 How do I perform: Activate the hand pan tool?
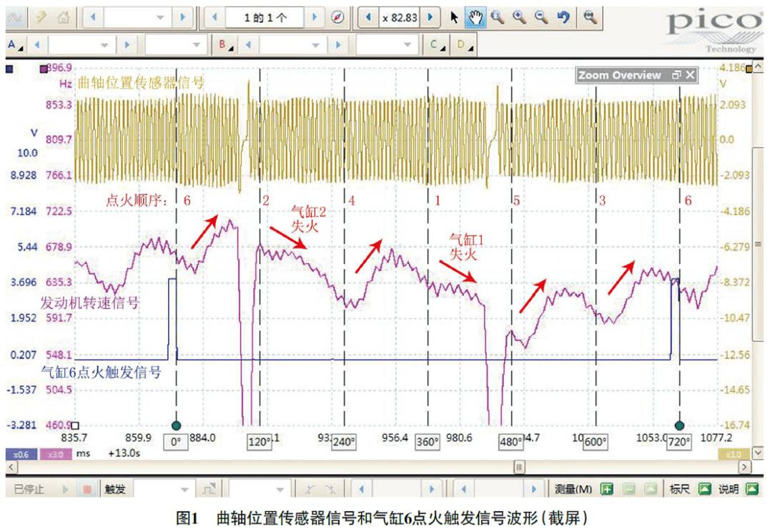tap(475, 17)
